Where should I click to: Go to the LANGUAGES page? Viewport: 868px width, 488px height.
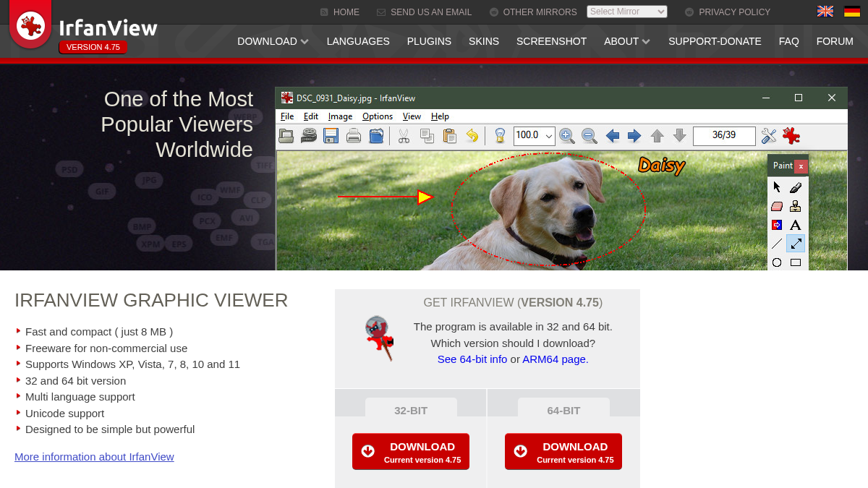pos(358,41)
